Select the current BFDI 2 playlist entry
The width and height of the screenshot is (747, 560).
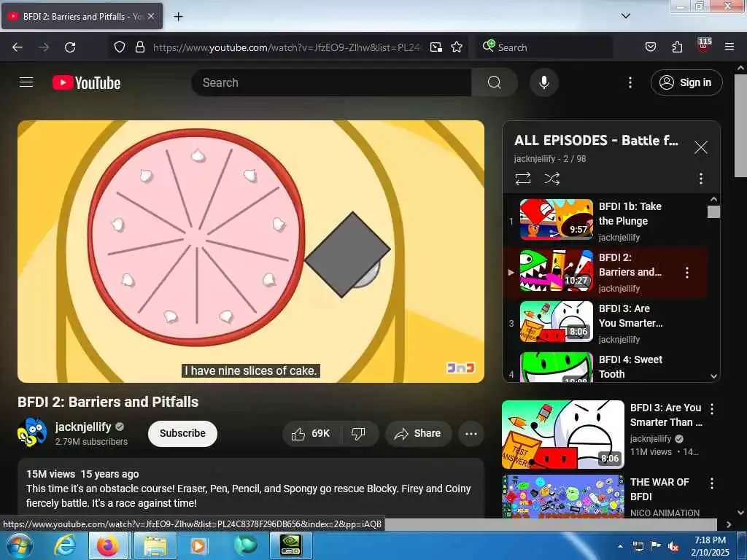(605, 273)
